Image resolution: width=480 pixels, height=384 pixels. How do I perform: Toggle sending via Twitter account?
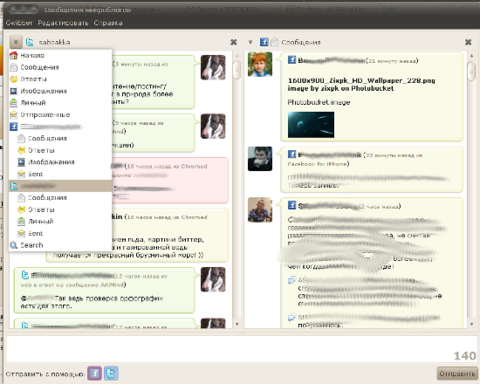point(111,373)
